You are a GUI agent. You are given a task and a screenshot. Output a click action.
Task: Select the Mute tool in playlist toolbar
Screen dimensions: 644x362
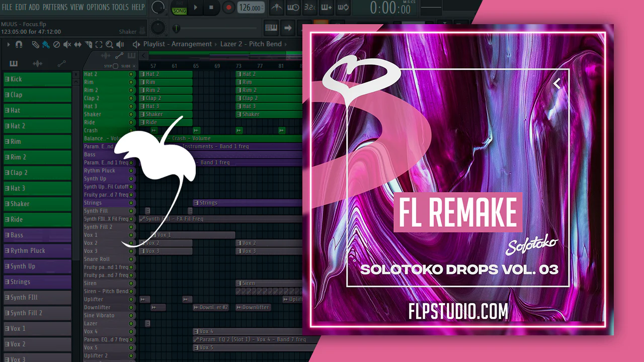point(67,44)
